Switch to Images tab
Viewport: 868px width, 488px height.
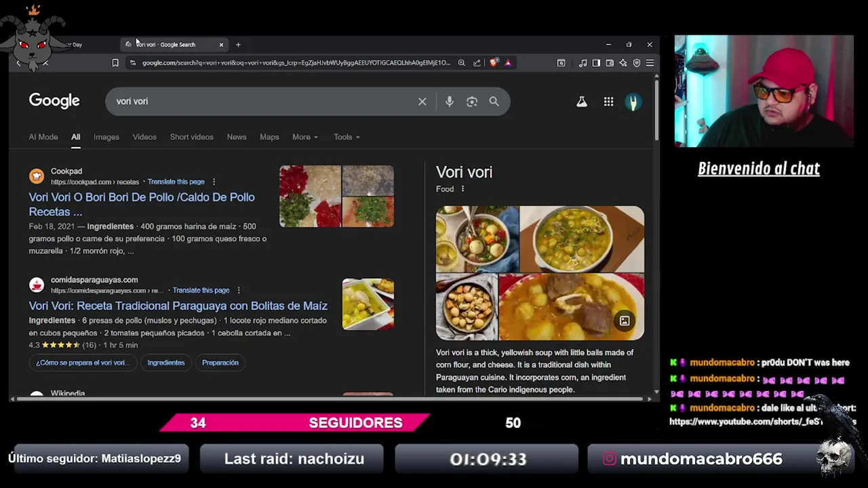pyautogui.click(x=106, y=137)
